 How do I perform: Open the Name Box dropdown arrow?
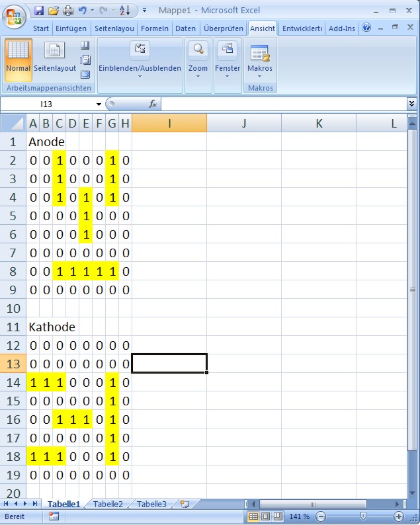pyautogui.click(x=99, y=104)
